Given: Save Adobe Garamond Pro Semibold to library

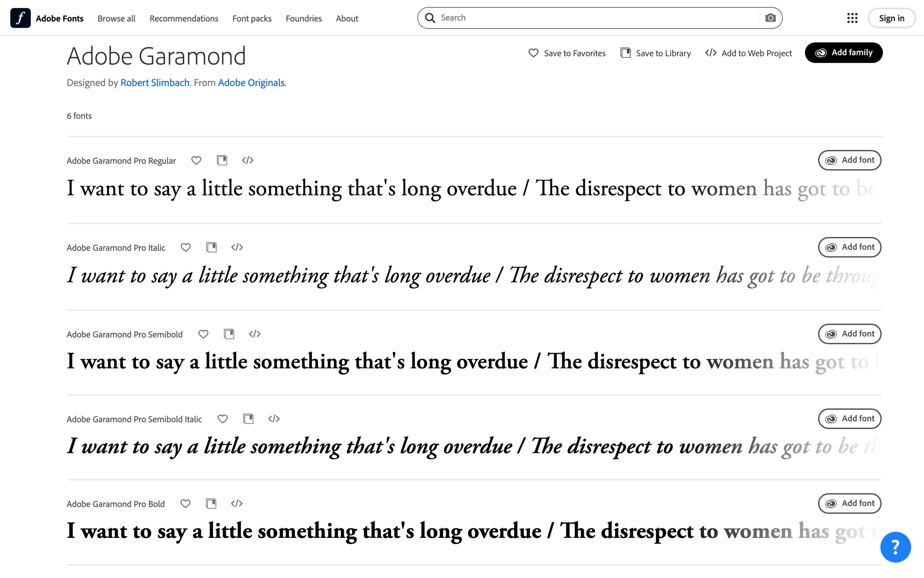Looking at the screenshot, I should (229, 334).
